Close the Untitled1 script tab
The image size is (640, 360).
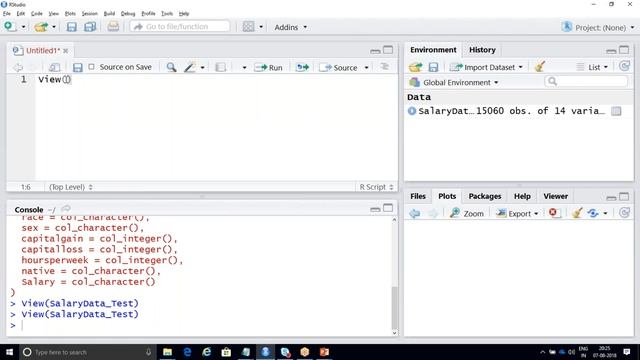(x=66, y=51)
